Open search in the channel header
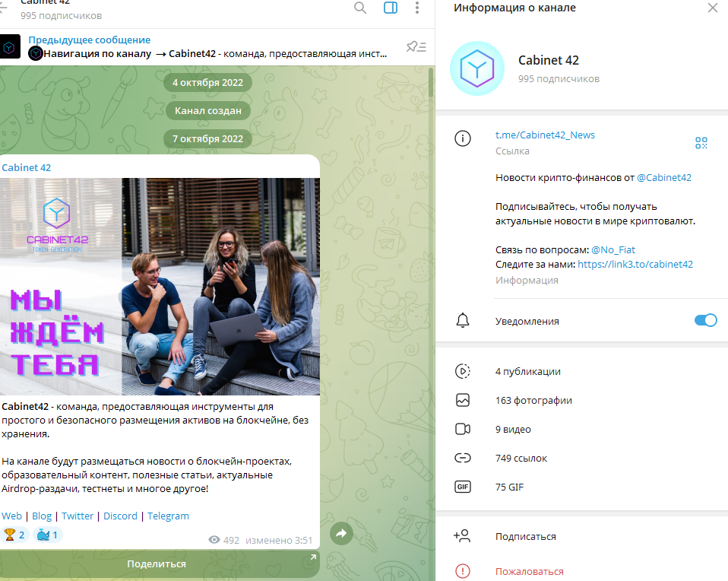The height and width of the screenshot is (581, 728). point(360,8)
